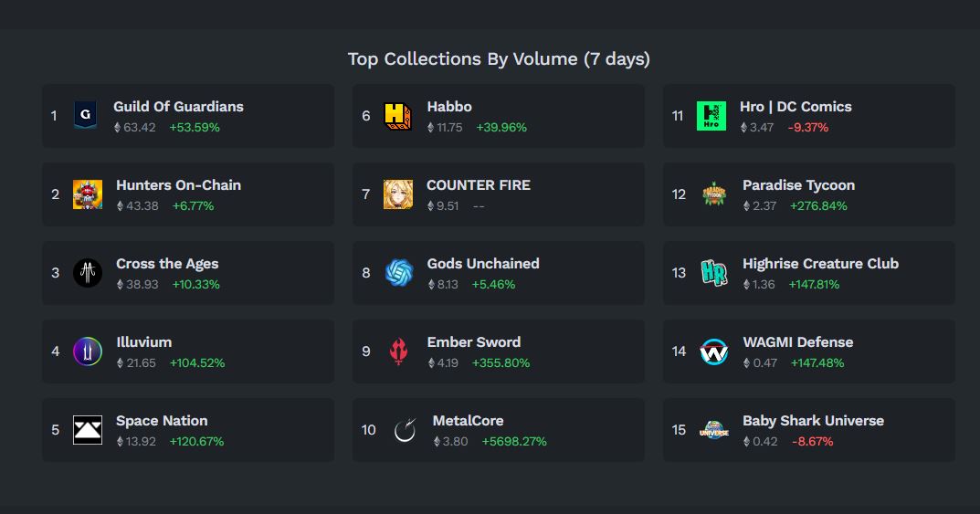Go to WAGMI Defense collection title
This screenshot has height=514, width=980.
click(798, 342)
